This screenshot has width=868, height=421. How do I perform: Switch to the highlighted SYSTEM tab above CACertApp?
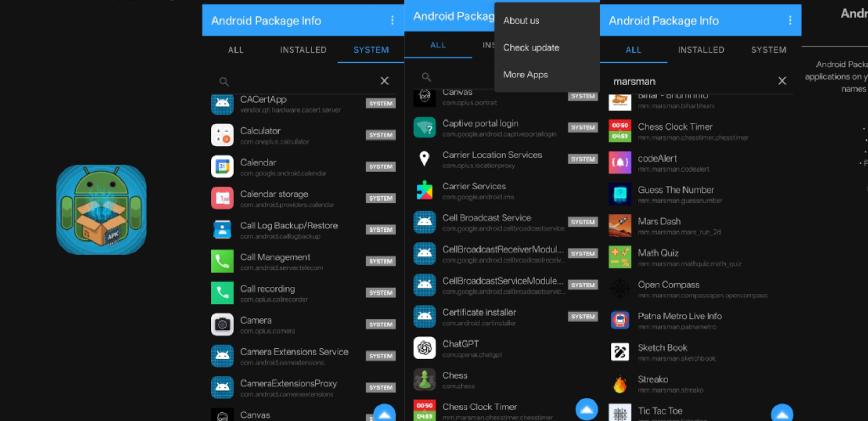[371, 50]
